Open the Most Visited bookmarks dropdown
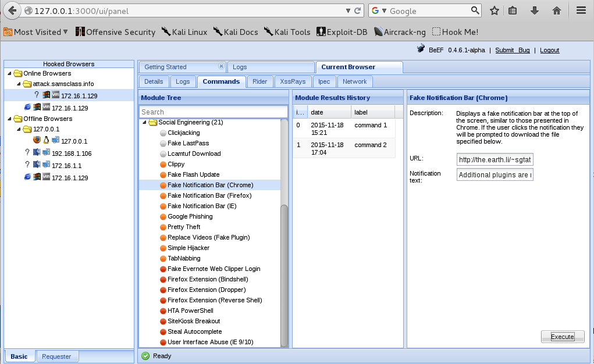Viewport: 594px width, 364px height. 35,32
